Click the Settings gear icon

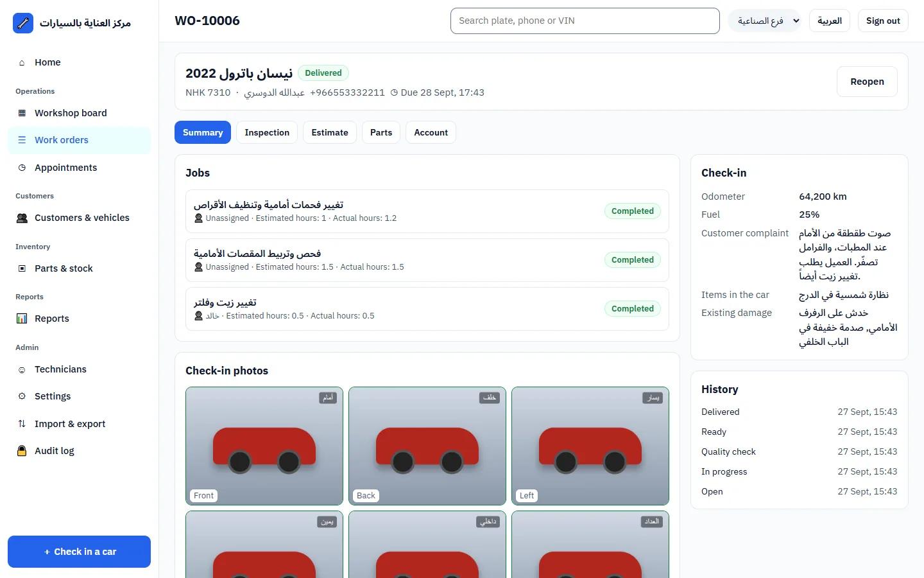click(x=22, y=396)
